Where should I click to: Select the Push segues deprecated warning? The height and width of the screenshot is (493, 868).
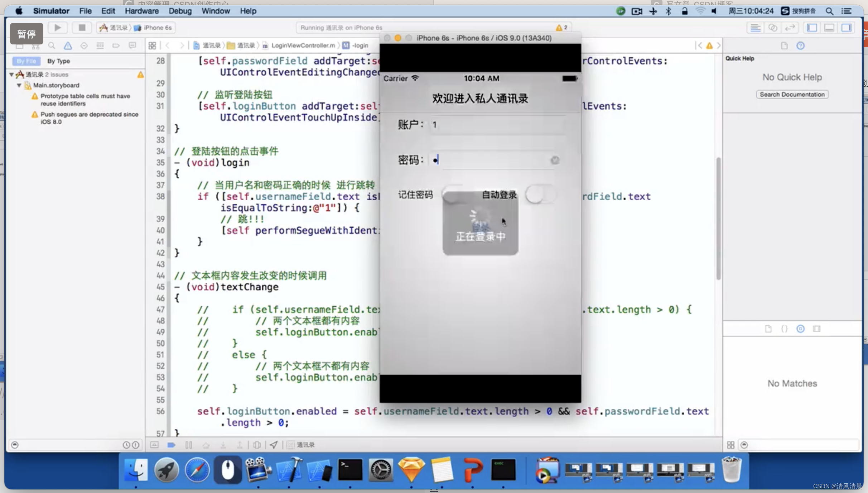[85, 118]
